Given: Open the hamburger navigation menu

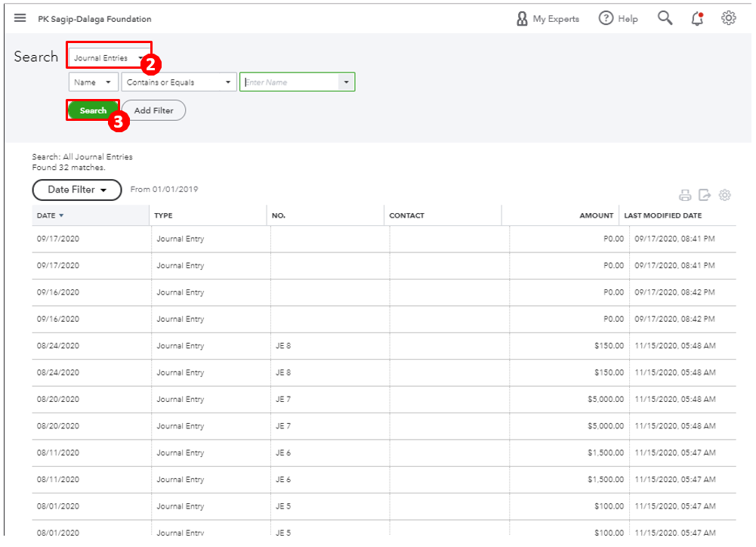Looking at the screenshot, I should (x=20, y=18).
